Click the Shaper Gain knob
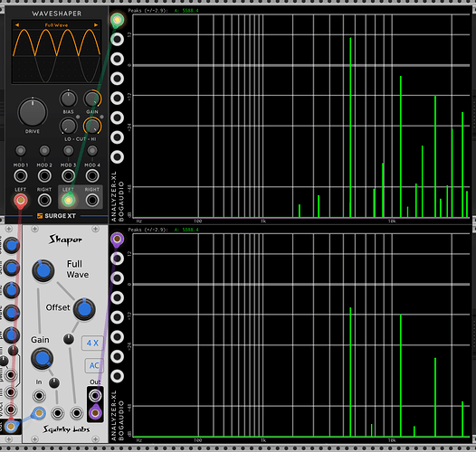This screenshot has width=476, height=452. tap(43, 359)
